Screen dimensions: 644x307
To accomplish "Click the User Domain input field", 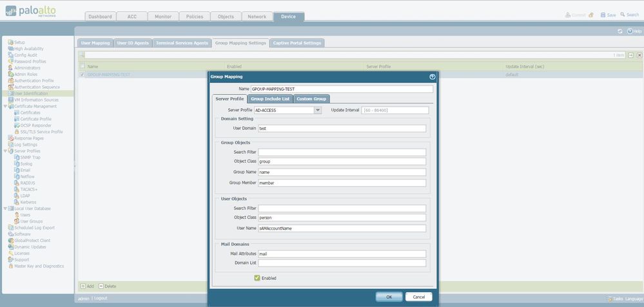I will click(x=342, y=129).
